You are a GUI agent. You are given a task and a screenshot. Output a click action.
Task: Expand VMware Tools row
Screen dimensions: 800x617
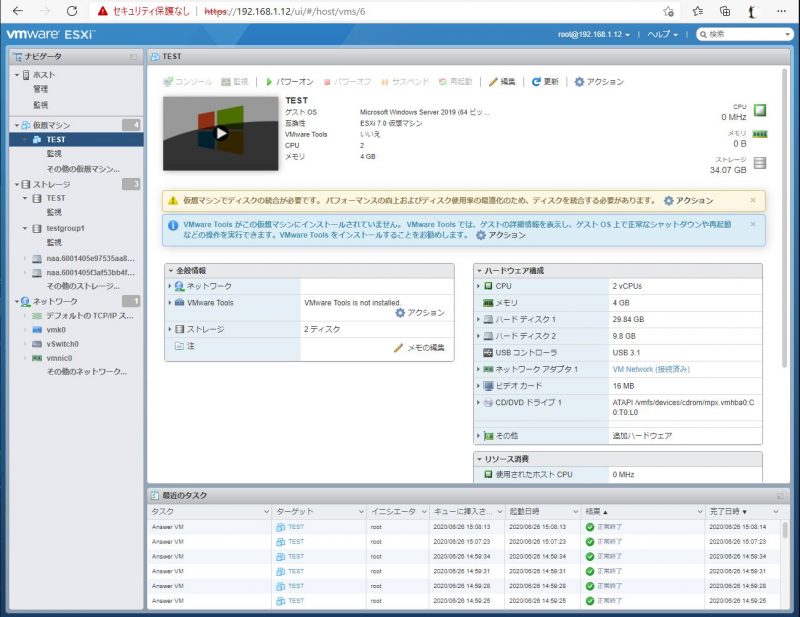pyautogui.click(x=169, y=303)
